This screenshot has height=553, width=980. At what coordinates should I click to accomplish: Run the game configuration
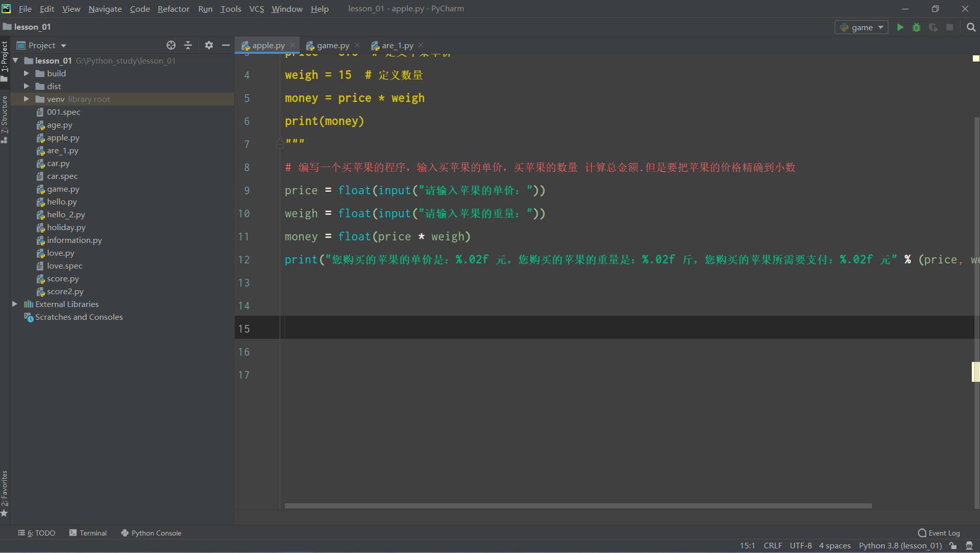900,27
